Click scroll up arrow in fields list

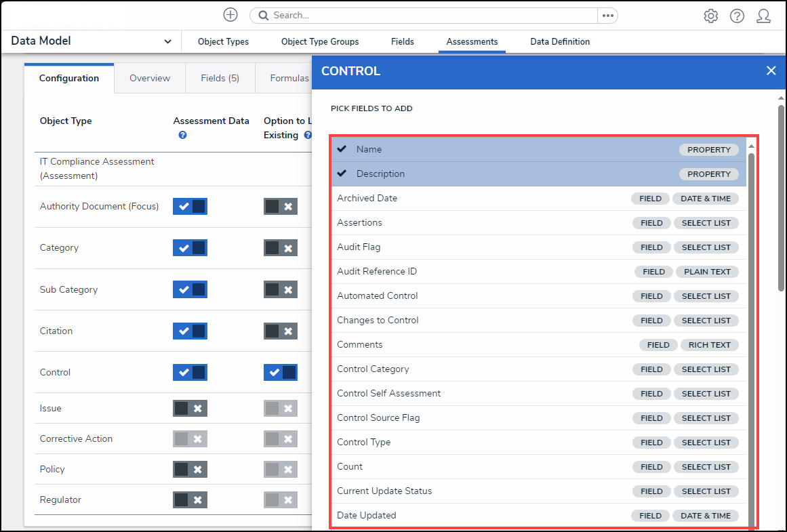pos(750,146)
